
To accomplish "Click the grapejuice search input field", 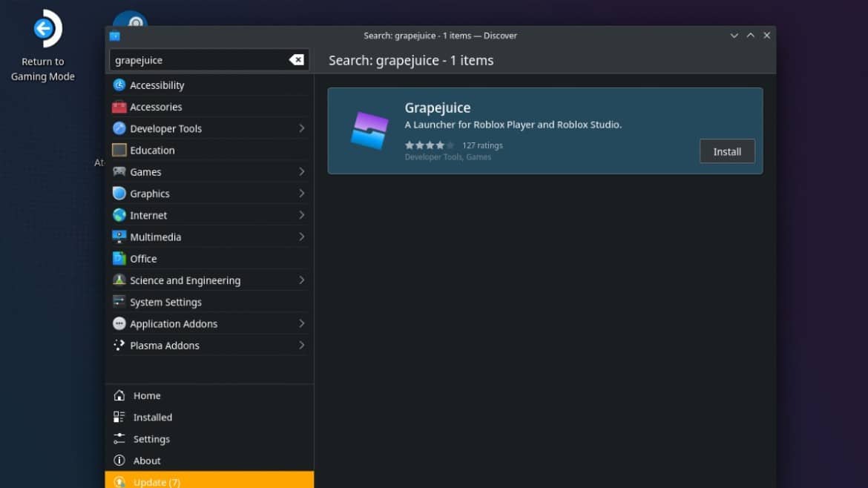I will click(x=197, y=60).
